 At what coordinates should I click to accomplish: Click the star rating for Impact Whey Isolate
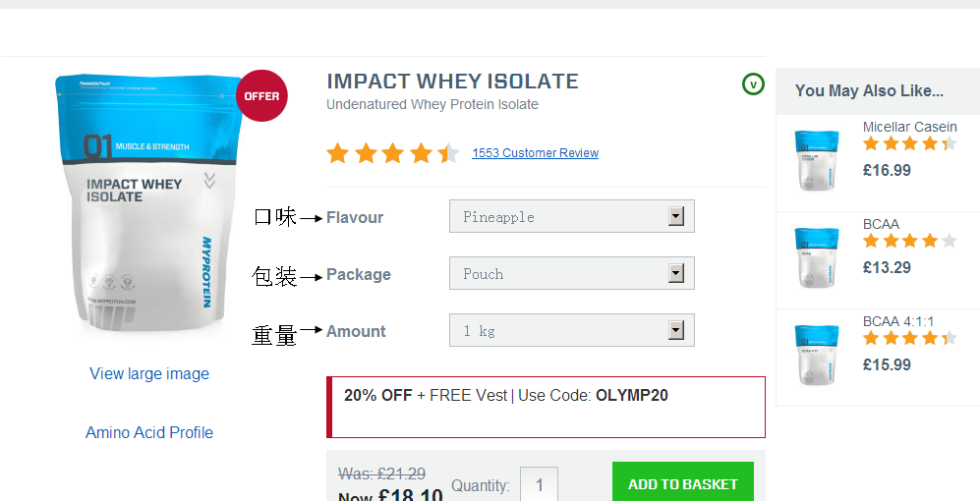pos(393,153)
